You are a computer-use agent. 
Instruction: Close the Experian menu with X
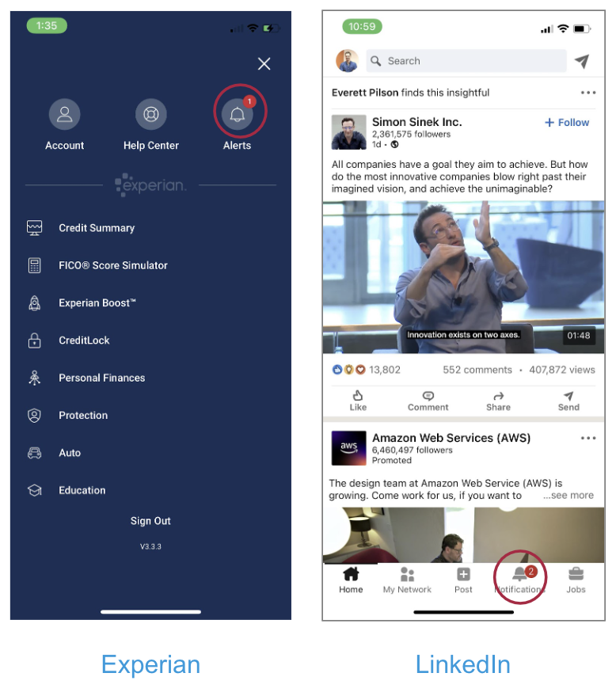point(264,64)
